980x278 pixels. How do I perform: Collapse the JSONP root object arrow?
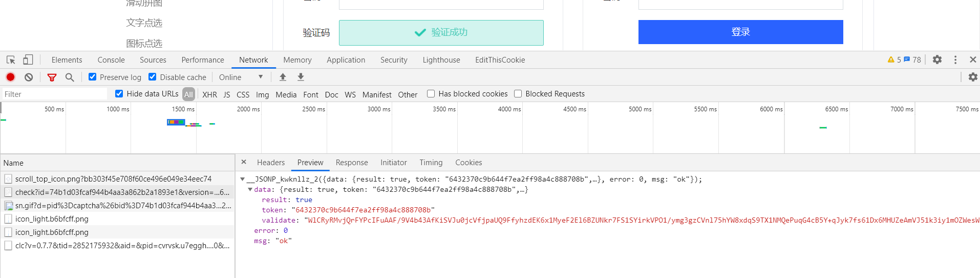point(243,179)
